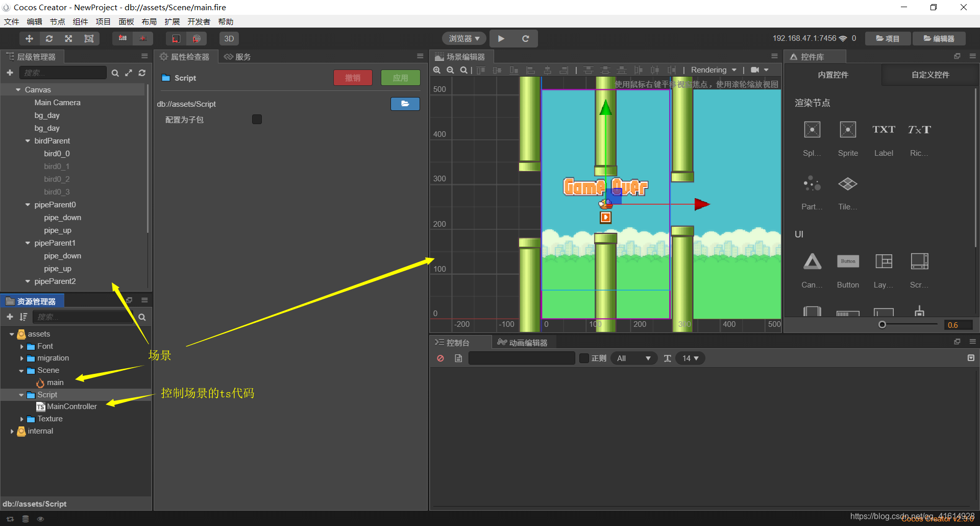Refresh the preview device
Screen dimensions: 980x526
coord(525,39)
